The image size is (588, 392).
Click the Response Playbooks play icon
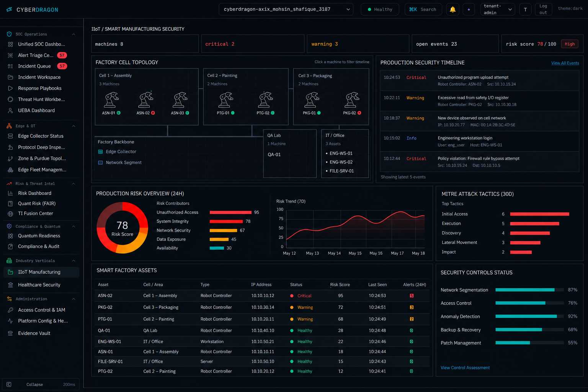(x=10, y=88)
